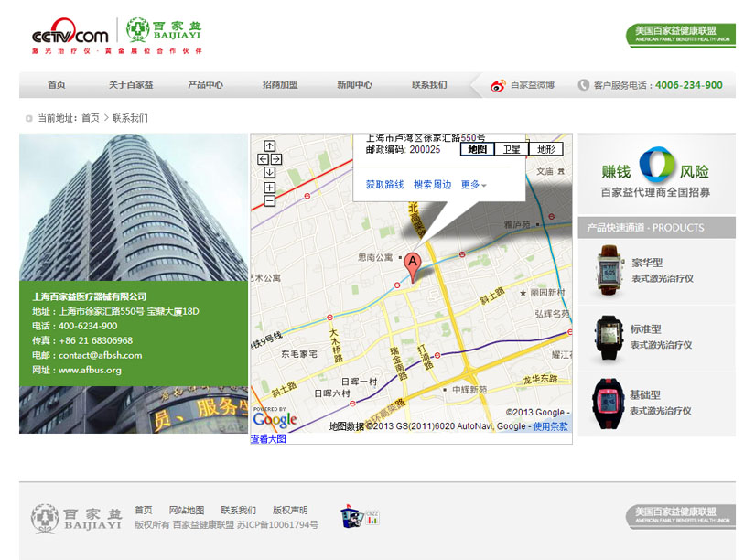Click the green Baijiayi header logo
Viewport: 755px width, 560px height.
[163, 30]
